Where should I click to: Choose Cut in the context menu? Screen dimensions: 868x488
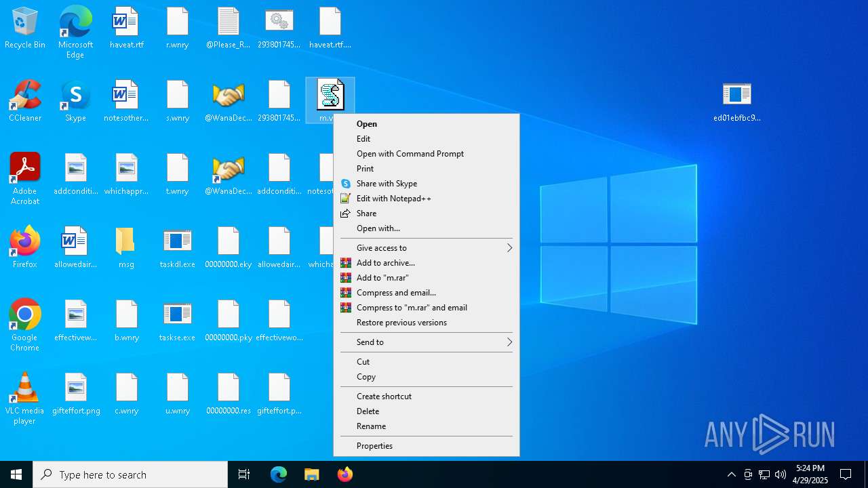pos(427,362)
